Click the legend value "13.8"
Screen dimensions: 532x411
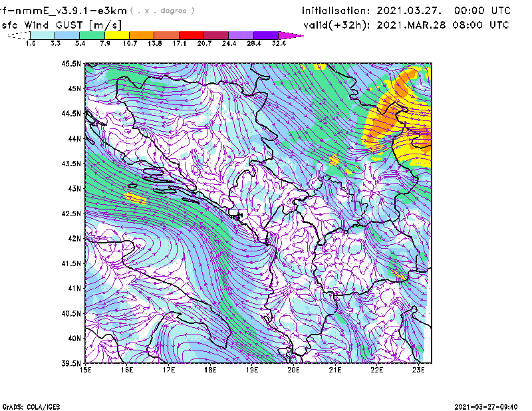tap(155, 43)
